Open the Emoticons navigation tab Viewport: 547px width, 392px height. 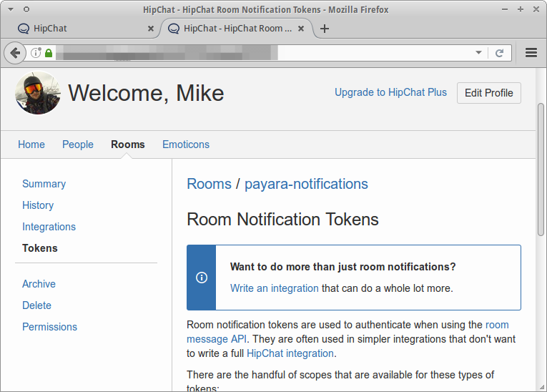pos(186,144)
